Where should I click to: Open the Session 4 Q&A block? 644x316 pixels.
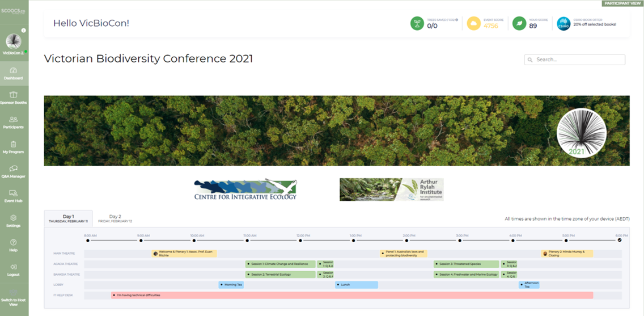pyautogui.click(x=509, y=274)
